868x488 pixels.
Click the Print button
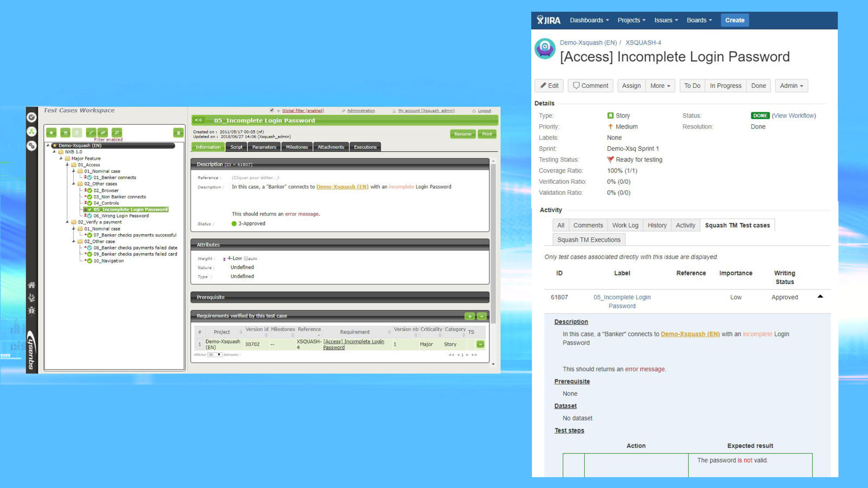point(487,134)
